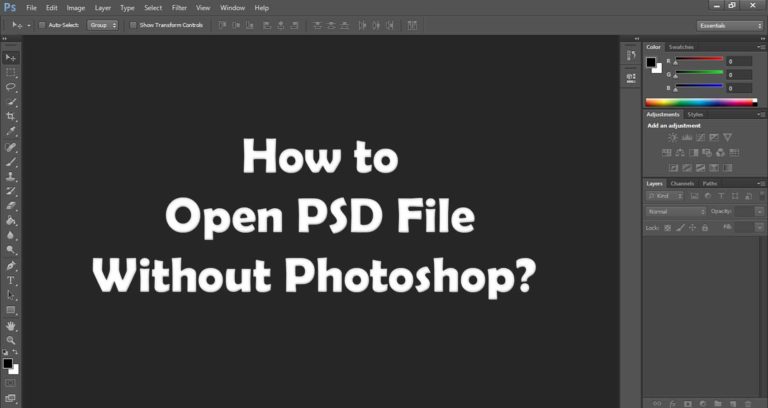
Task: Select the Rectangle shape tool
Action: point(10,311)
